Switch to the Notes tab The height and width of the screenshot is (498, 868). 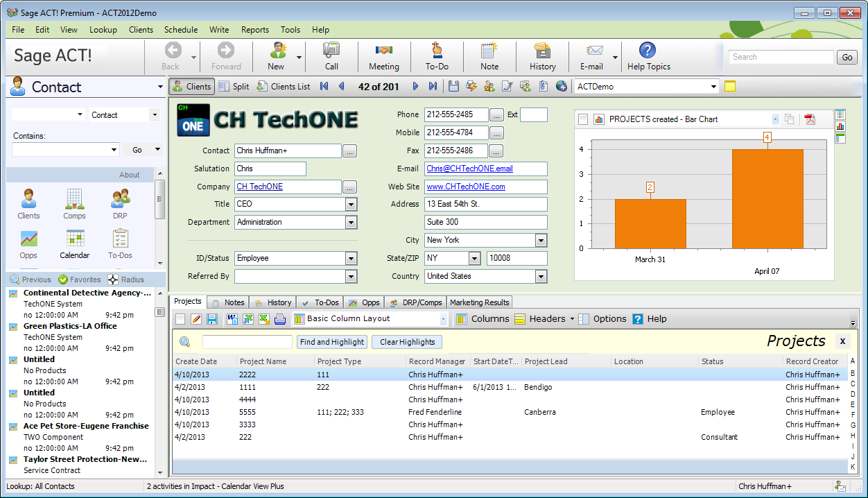click(x=228, y=302)
